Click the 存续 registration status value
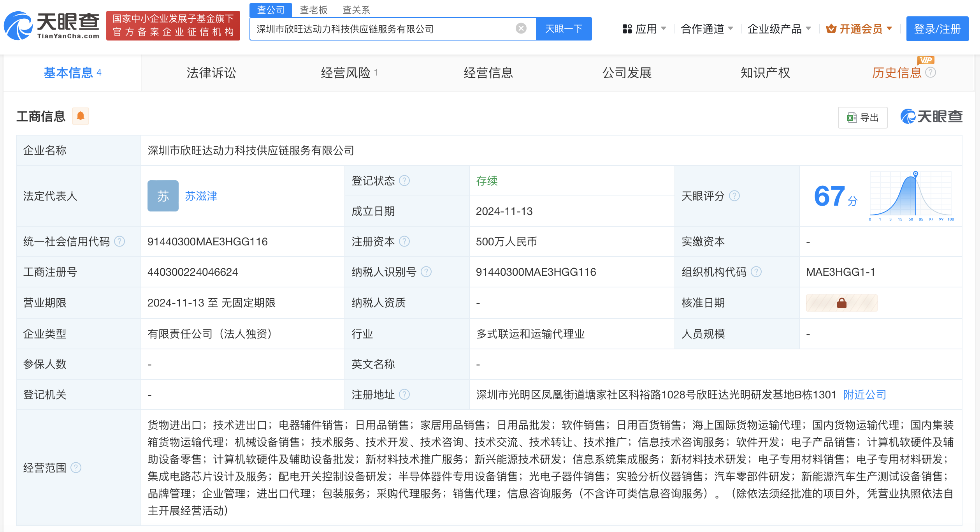Screen dimensions: 980x532 click(487, 181)
